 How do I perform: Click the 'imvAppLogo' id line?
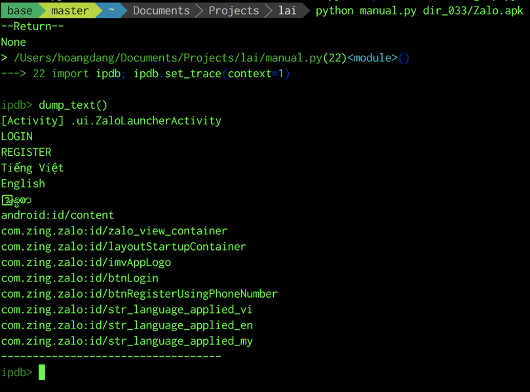pos(86,263)
